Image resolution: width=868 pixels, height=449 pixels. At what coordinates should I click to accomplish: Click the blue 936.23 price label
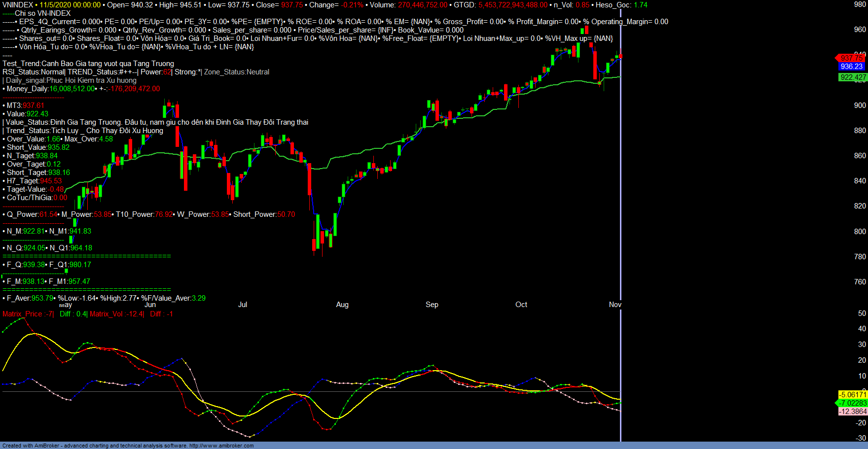[x=852, y=67]
